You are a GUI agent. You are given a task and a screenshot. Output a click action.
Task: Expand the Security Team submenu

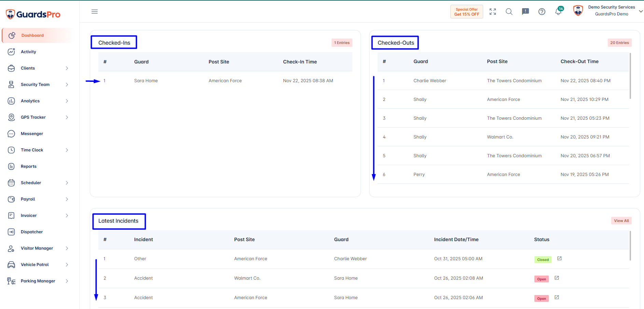pyautogui.click(x=67, y=85)
